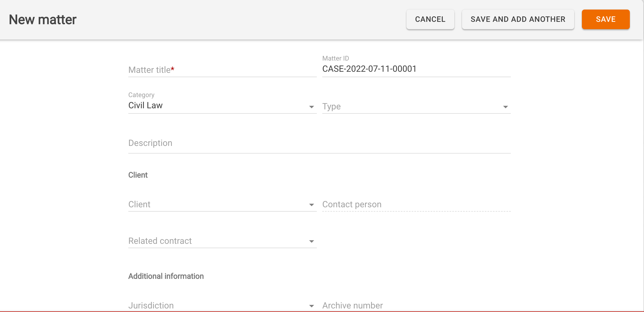Click the 'Additional information' section heading
Screen dimensions: 644x312
tap(166, 276)
